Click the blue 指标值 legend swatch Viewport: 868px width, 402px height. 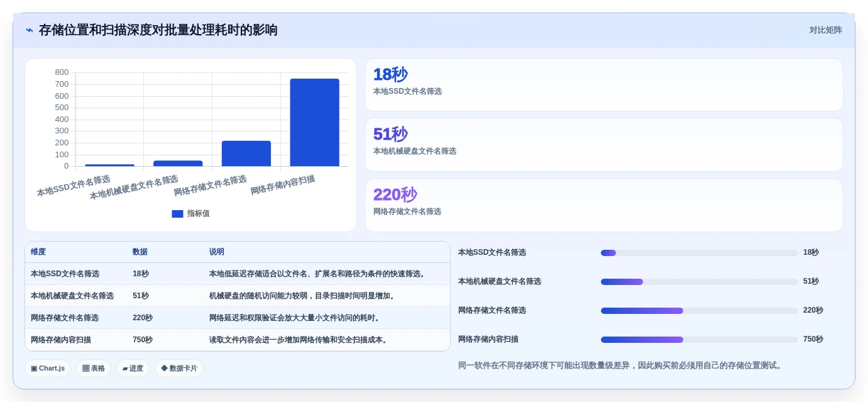click(177, 214)
